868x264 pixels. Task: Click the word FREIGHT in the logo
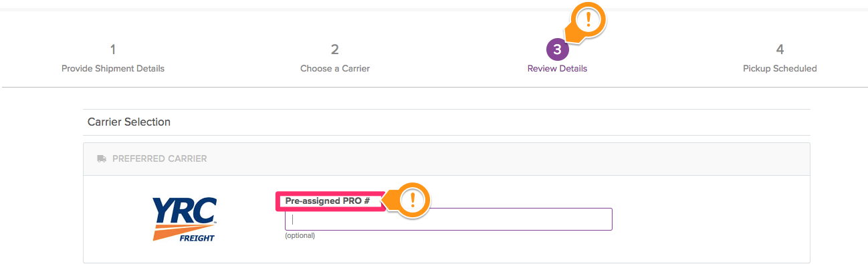click(197, 238)
